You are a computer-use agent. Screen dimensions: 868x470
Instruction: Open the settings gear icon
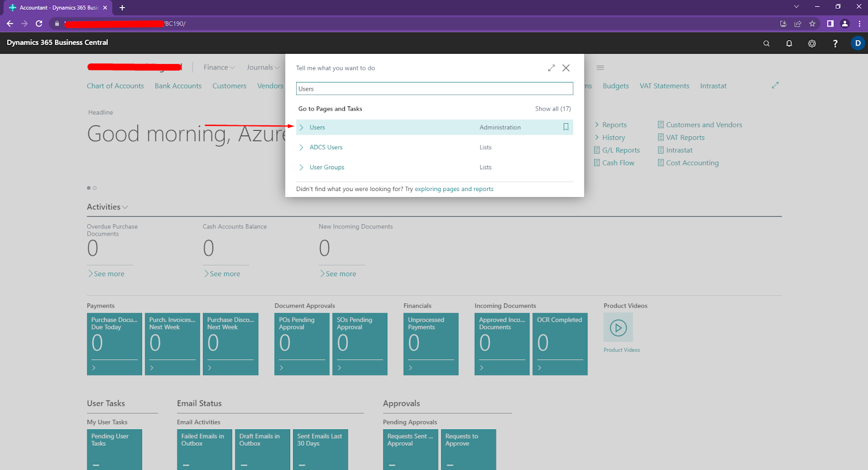[812, 43]
